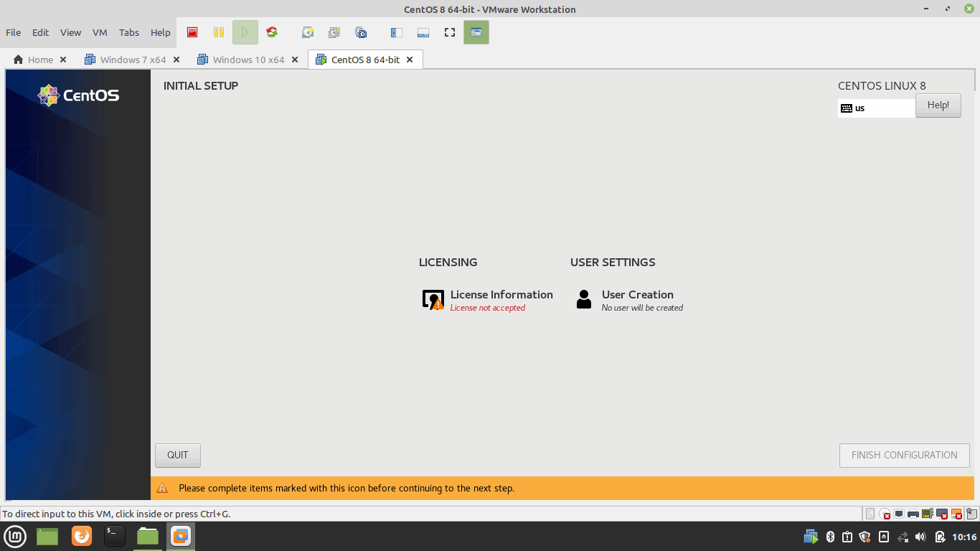Click the printer device status icon
Viewport: 980px width, 551px height.
(913, 514)
